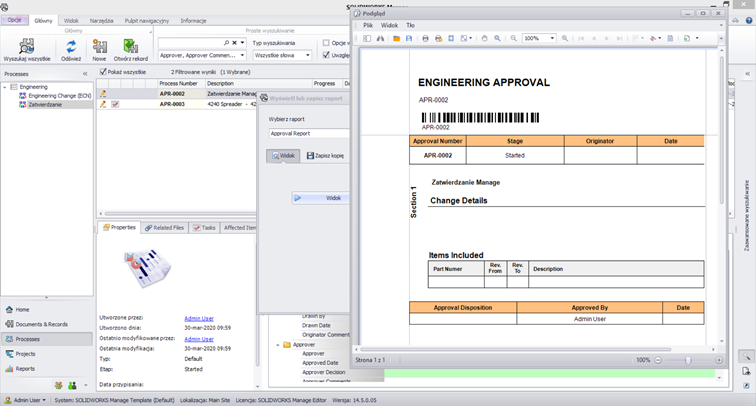Toggle thumbnails pane in the Podgląd toolbar
The image size is (756, 406).
[x=367, y=38]
